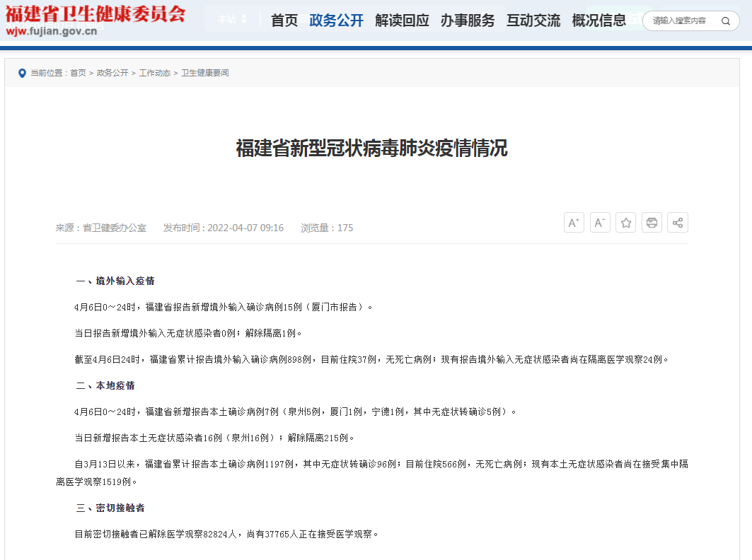Viewport: 752px width, 560px height.
Task: Open 概况信息 in the navigation bar
Action: 598,21
